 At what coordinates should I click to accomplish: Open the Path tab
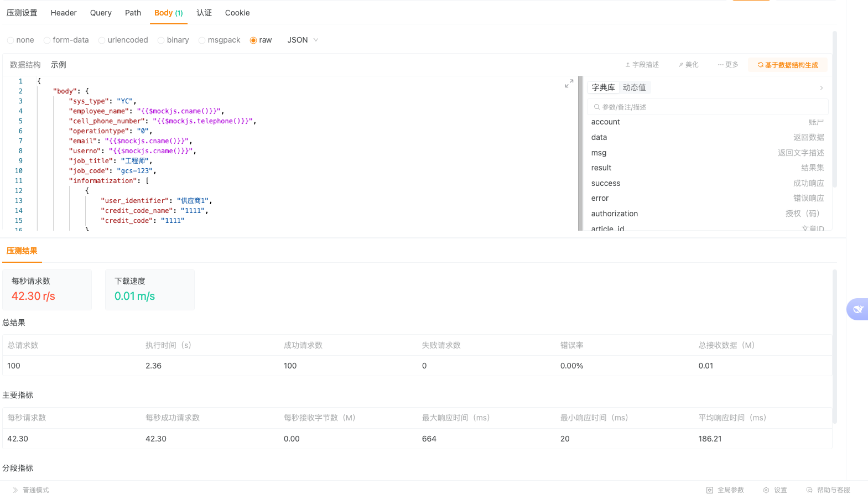(x=133, y=13)
